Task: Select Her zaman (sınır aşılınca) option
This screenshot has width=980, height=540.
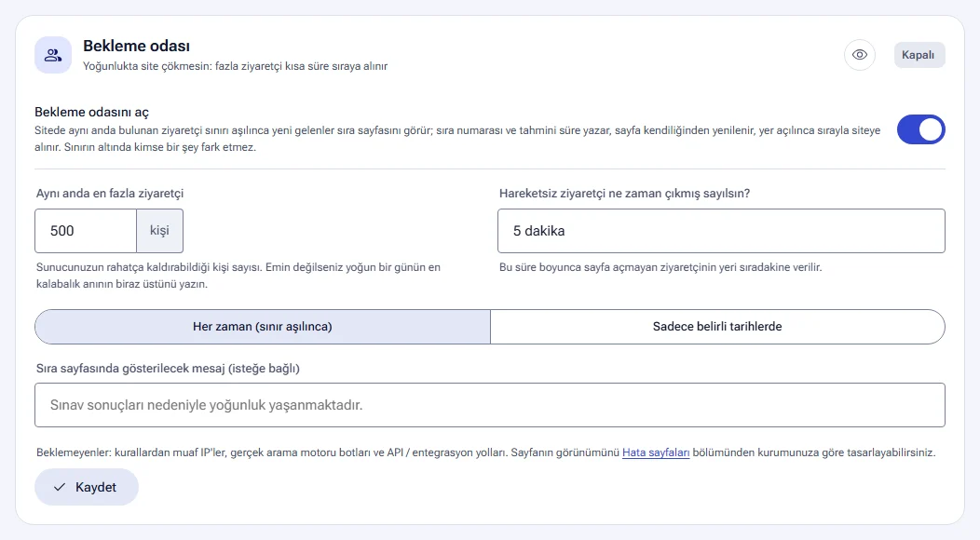Action: (x=263, y=326)
